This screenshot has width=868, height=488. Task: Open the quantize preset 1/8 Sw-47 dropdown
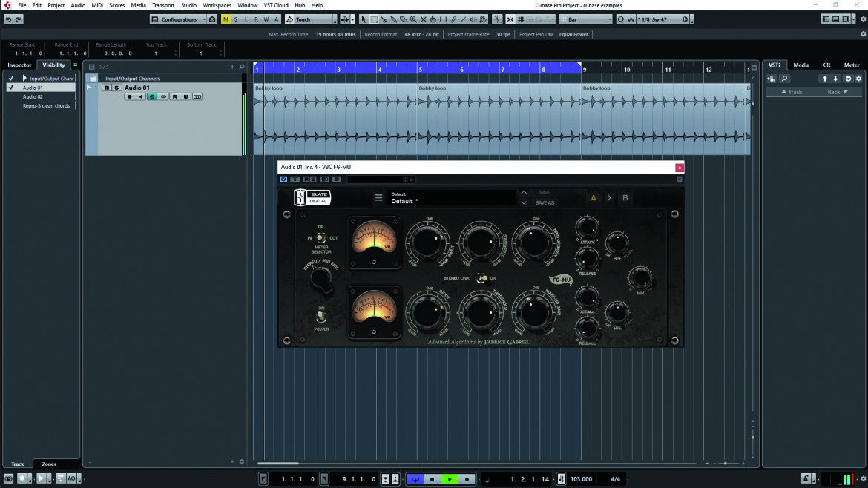pyautogui.click(x=662, y=19)
